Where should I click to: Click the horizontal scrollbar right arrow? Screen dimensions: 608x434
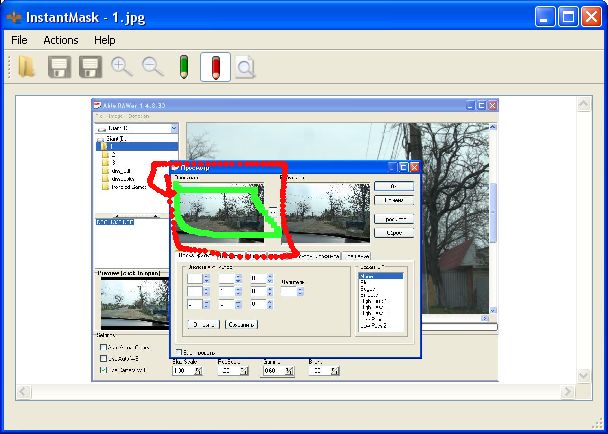point(567,390)
